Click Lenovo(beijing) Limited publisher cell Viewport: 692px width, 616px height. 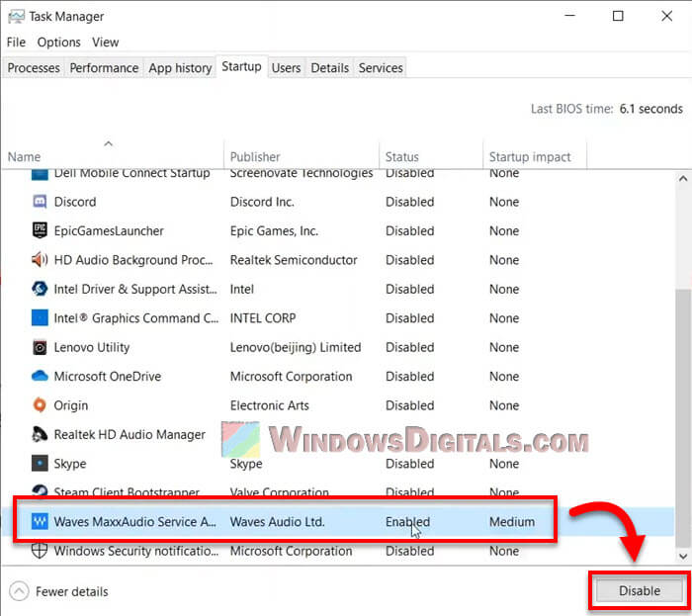tap(296, 347)
